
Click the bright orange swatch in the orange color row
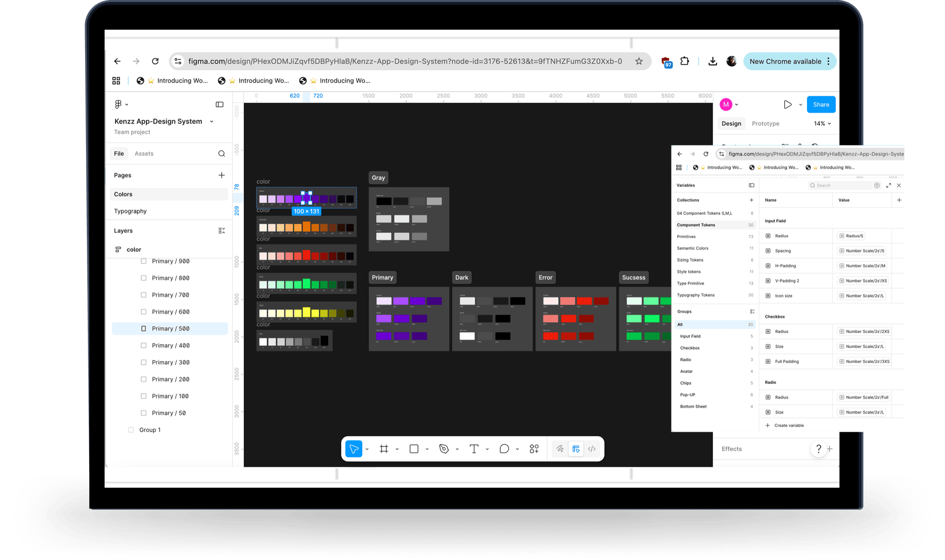point(307,227)
